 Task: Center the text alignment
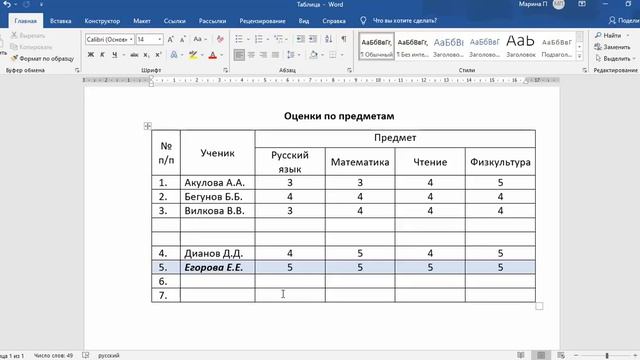[x=251, y=55]
